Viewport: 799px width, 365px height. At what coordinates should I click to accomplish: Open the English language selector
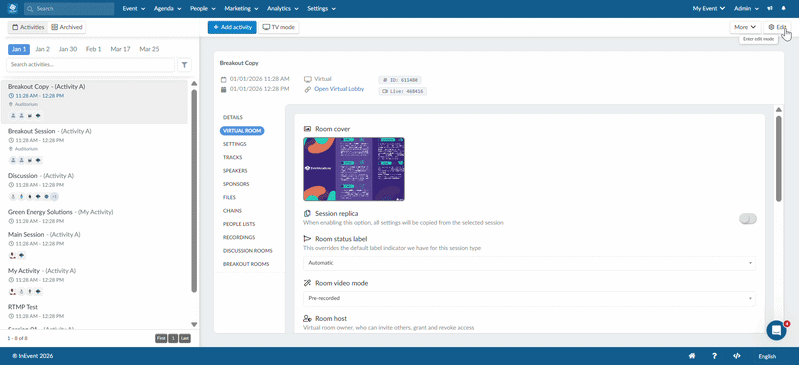click(767, 356)
